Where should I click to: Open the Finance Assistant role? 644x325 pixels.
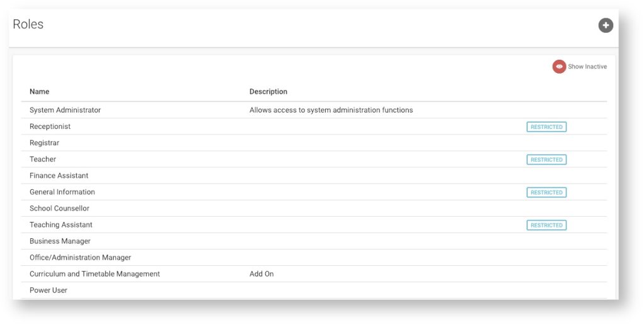point(58,175)
